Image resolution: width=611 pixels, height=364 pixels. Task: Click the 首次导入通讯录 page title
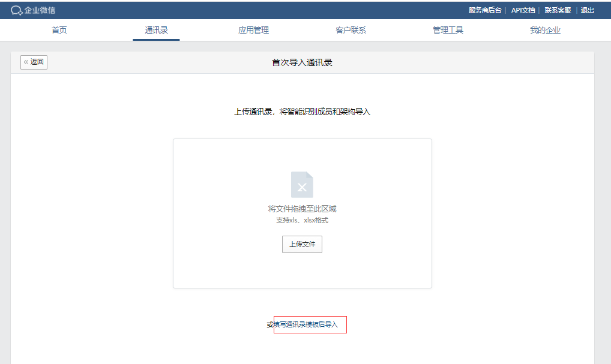(302, 62)
